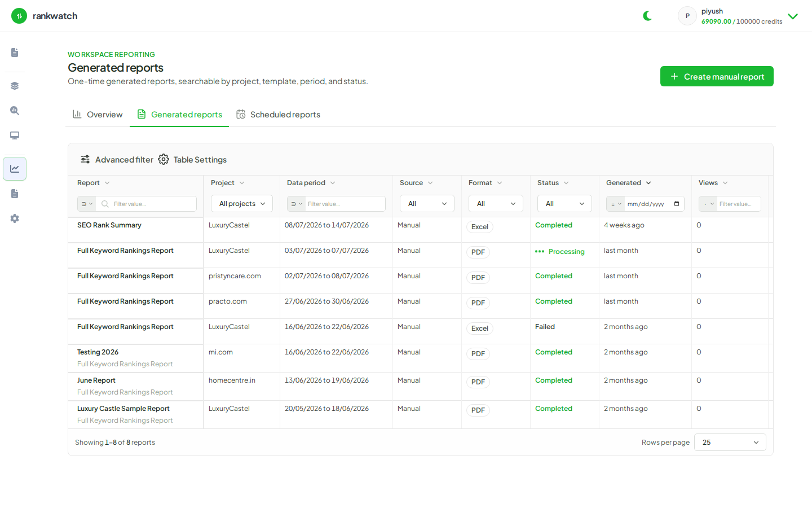Open the settings gear in sidebar
The height and width of the screenshot is (508, 812).
(15, 218)
